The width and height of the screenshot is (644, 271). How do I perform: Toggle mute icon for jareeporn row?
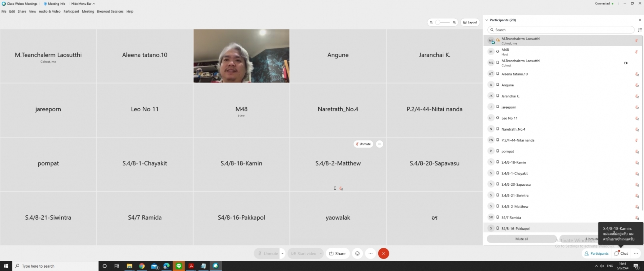coord(637,107)
